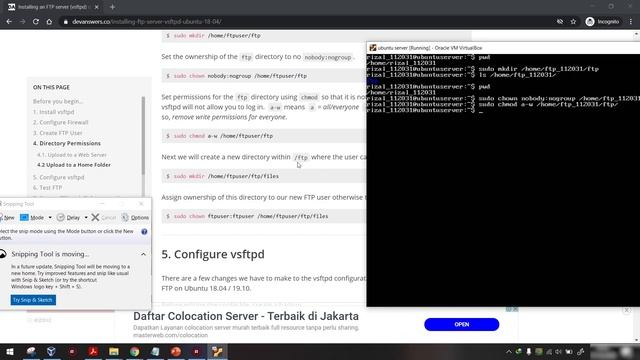Image resolution: width=640 pixels, height=360 pixels.
Task: Click the sudo chmod a-w code block
Action: (263, 136)
